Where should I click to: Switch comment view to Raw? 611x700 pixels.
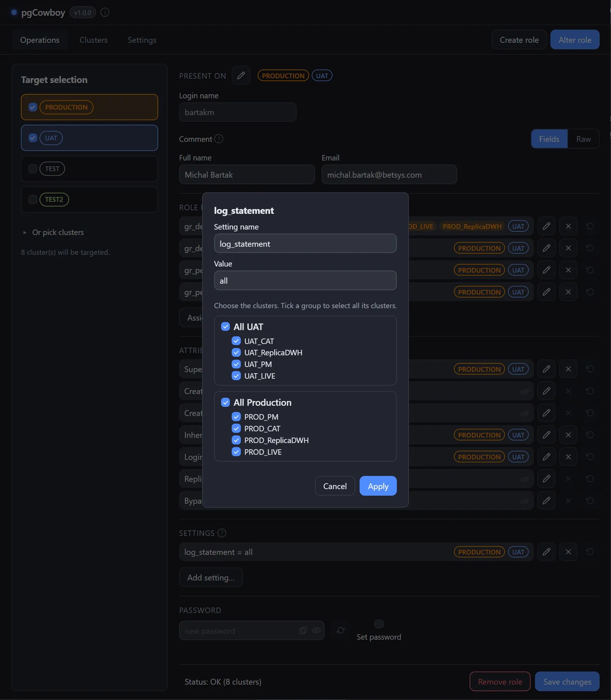[x=584, y=139]
